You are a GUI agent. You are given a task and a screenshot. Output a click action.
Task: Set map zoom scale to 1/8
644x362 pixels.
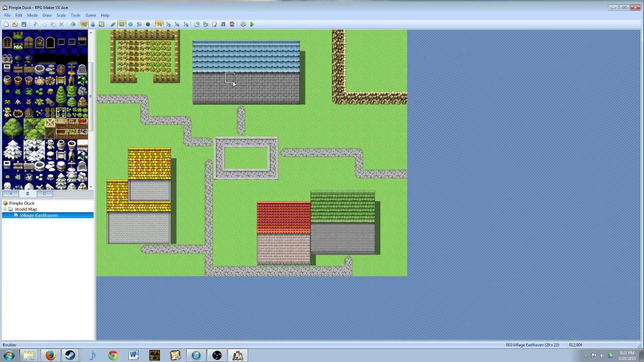pyautogui.click(x=186, y=24)
